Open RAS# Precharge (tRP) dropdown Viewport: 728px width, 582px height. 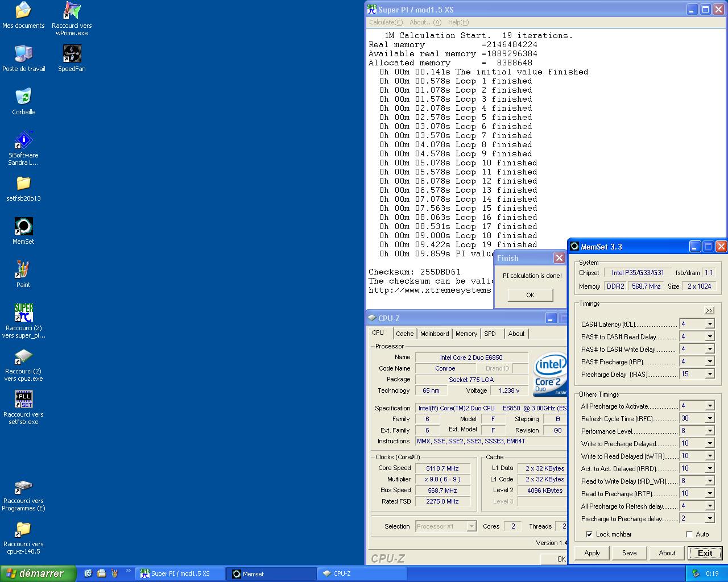coord(710,361)
